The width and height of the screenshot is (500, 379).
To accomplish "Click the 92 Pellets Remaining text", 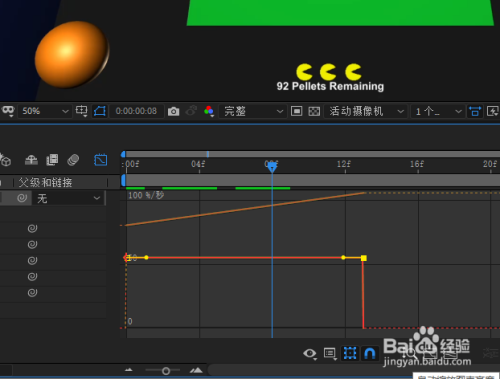I will pos(330,86).
